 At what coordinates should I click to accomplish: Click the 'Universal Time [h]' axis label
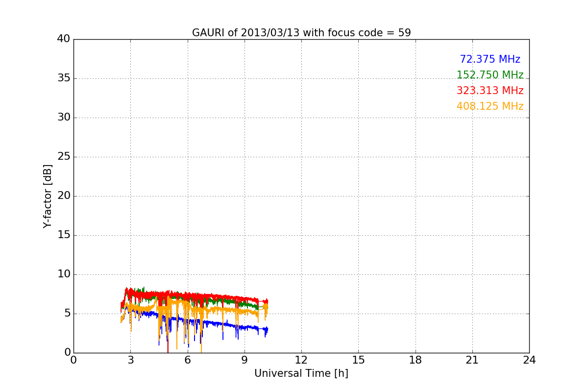coord(301,373)
